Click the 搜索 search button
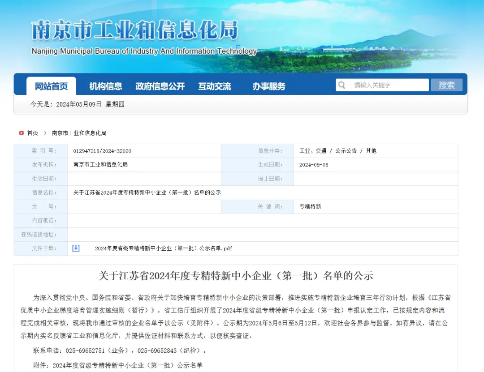 click(447, 85)
